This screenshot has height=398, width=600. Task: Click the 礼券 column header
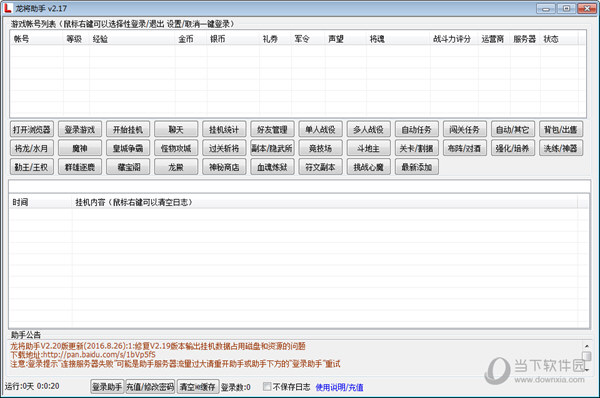pos(275,39)
